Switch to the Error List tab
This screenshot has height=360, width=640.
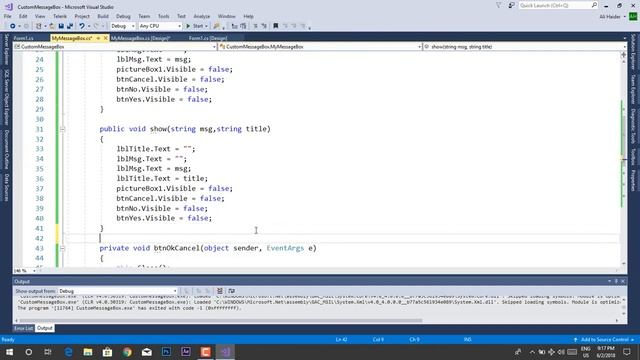tap(23, 328)
